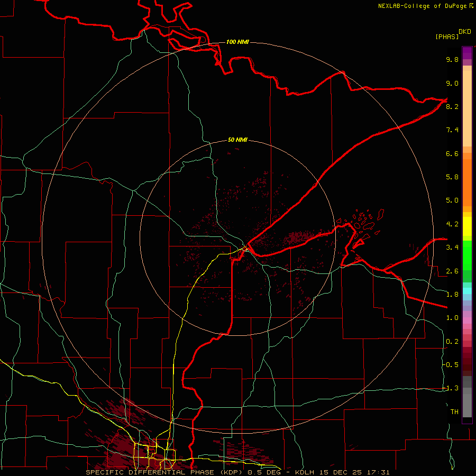Click the 2.6 legend value
The height and width of the screenshot is (476, 476).
click(452, 271)
